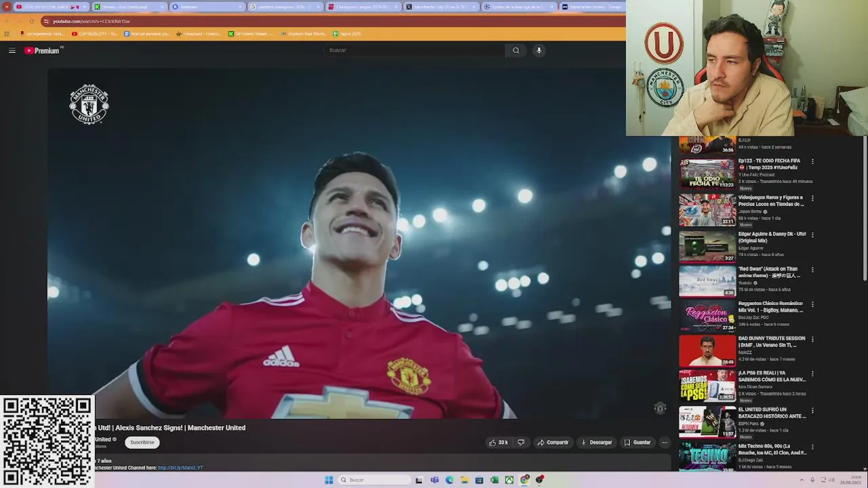Screen dimensions: 868x488
Task: Dislike the video with thumbs-down button
Action: coord(521,443)
